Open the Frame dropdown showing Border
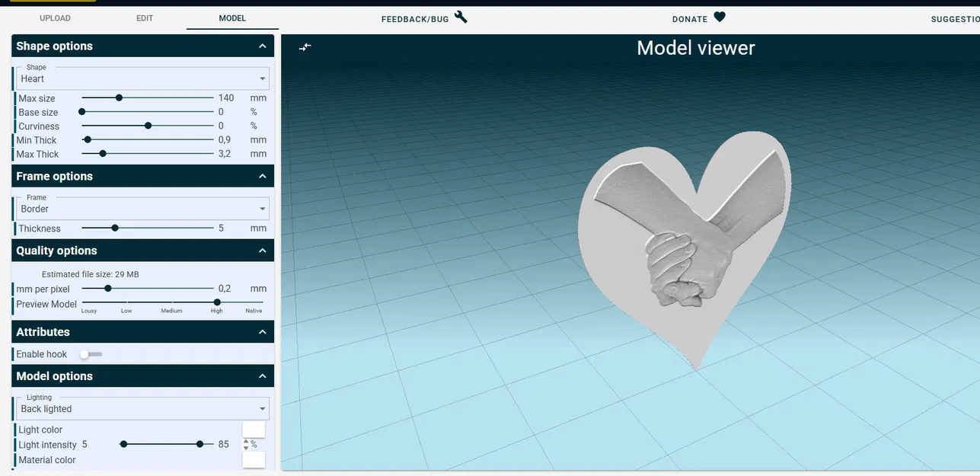Viewport: 980px width, 476px height. click(x=142, y=208)
